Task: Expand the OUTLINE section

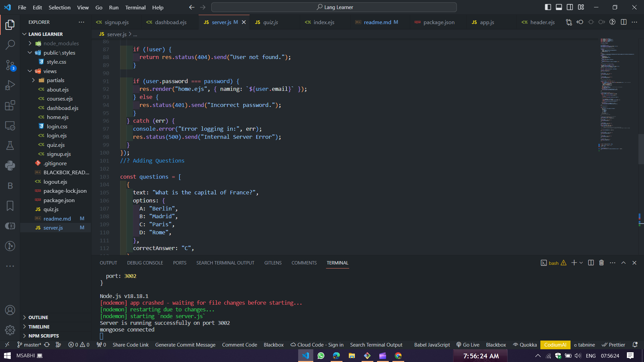Action: click(38, 317)
